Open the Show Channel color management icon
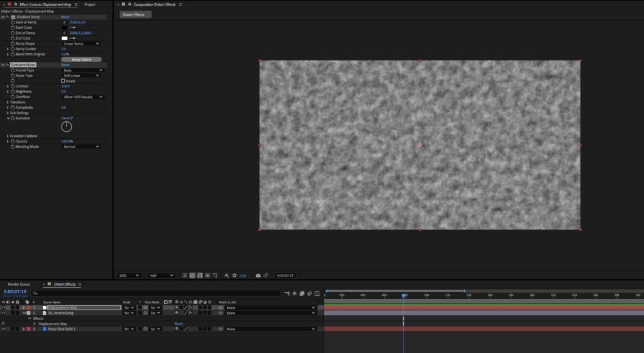644x353 pixels. point(226,276)
